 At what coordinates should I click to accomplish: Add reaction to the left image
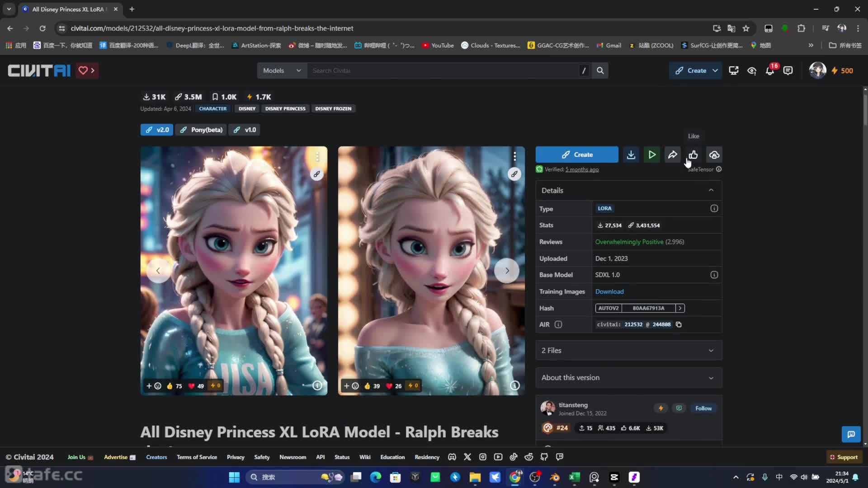point(154,386)
